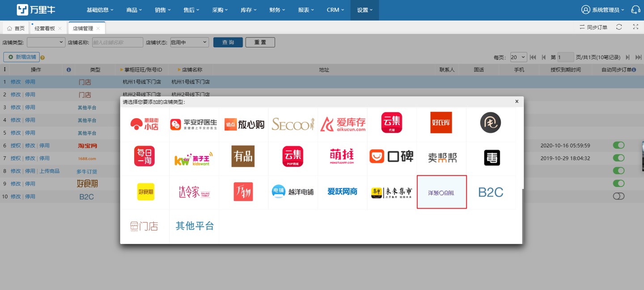Pick the 达令家 shop type
The width and height of the screenshot is (644, 290).
pyautogui.click(x=194, y=192)
